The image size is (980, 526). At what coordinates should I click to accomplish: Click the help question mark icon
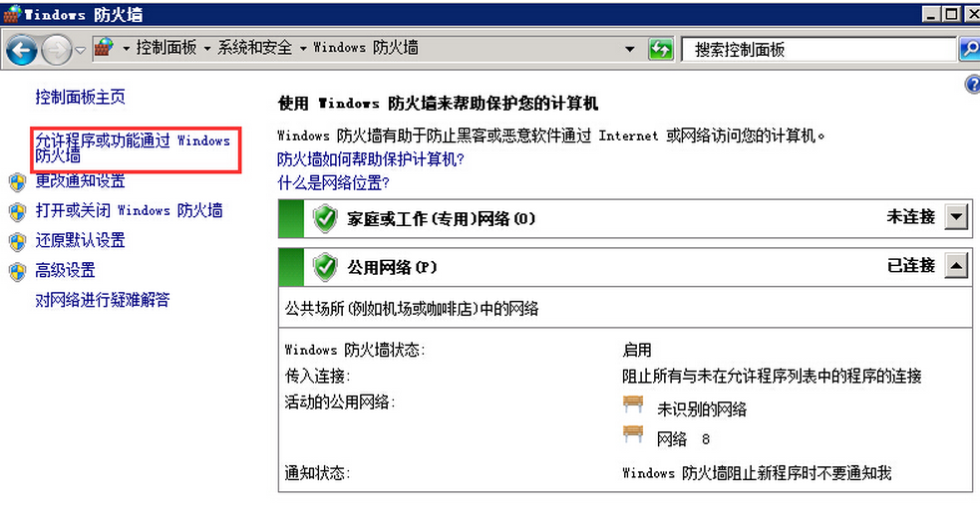coord(972,85)
